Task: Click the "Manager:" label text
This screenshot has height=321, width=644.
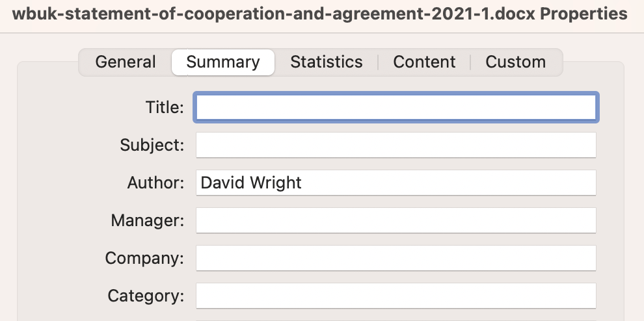Action: (x=148, y=220)
